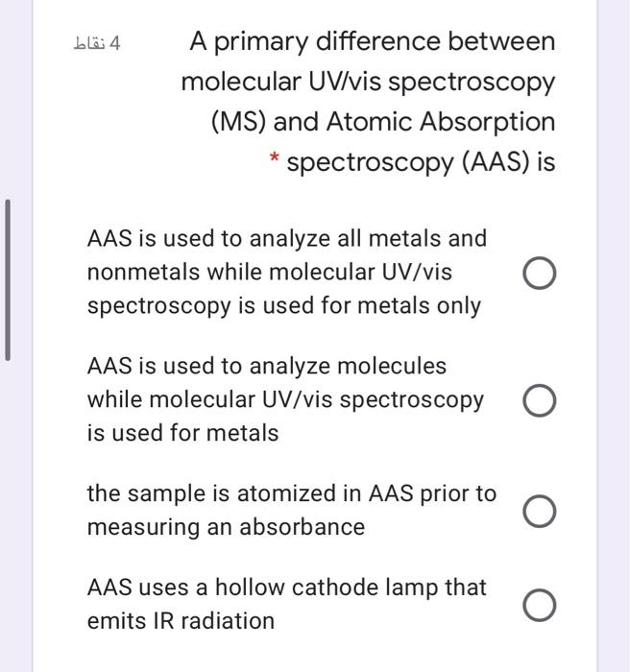Choose radio for 'AAS is used to analyze molecules'
The width and height of the screenshot is (630, 672).
click(x=539, y=400)
